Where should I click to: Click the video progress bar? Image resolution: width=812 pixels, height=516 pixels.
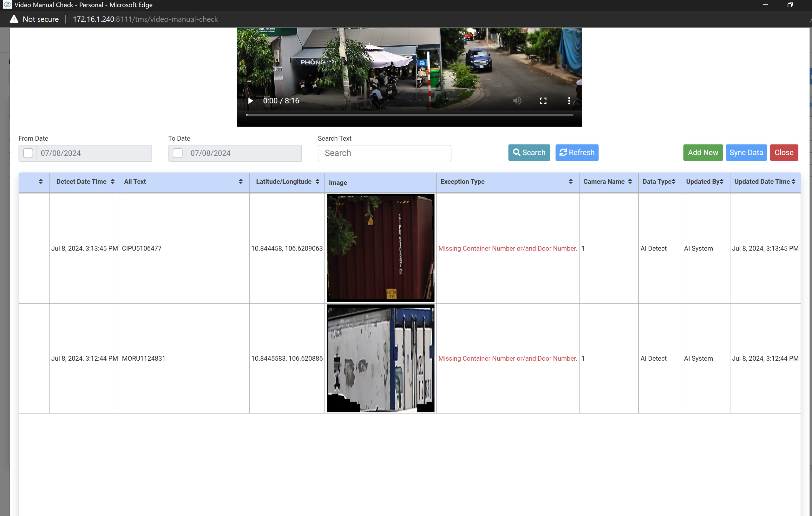pos(409,115)
